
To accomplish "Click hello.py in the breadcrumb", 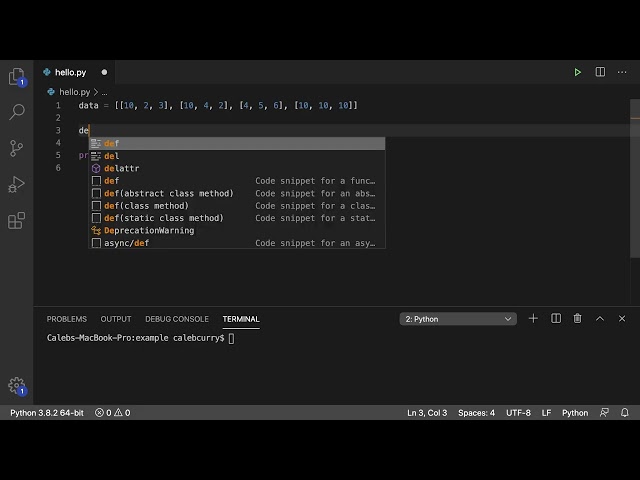I will point(75,92).
